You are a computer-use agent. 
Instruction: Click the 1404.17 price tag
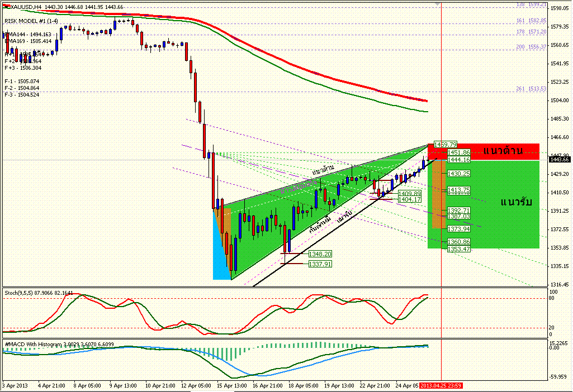point(410,199)
